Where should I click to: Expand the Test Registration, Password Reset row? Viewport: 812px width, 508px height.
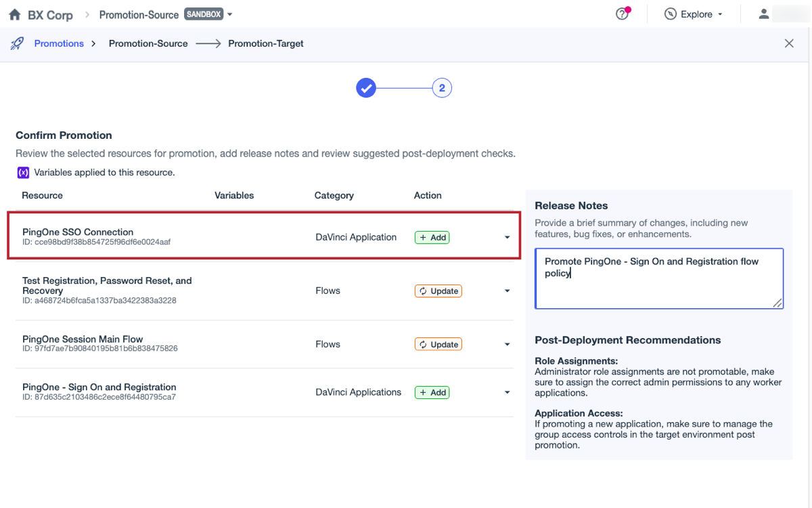(507, 291)
